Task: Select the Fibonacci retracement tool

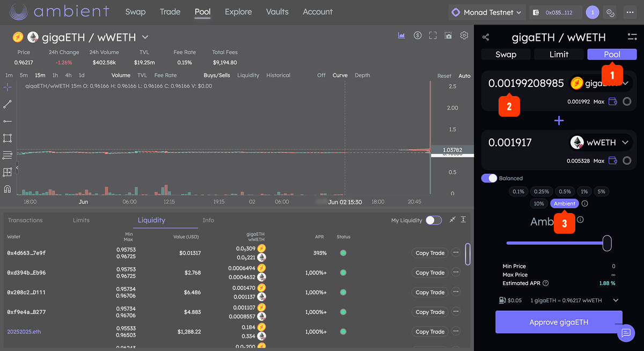Action: coord(8,155)
